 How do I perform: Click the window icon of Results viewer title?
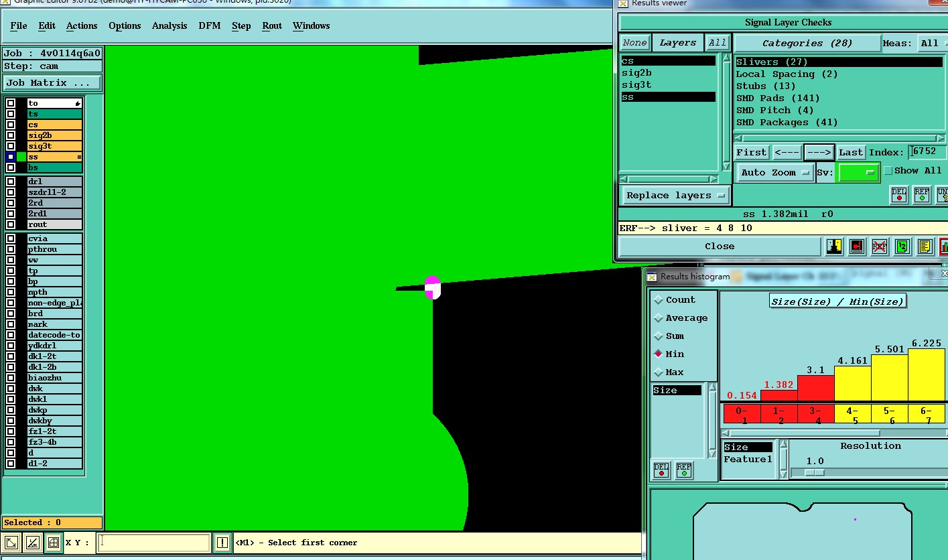(x=623, y=3)
